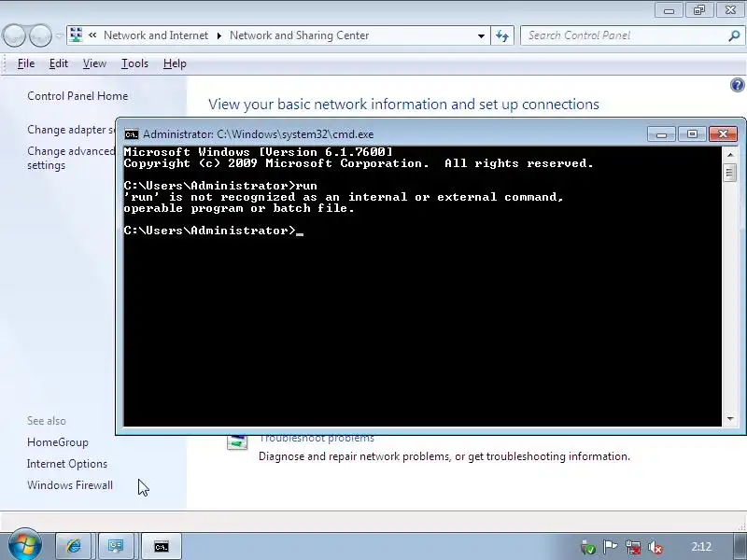Open cmd.exe window system menu icon
Screen dimensions: 747x560
131,134
